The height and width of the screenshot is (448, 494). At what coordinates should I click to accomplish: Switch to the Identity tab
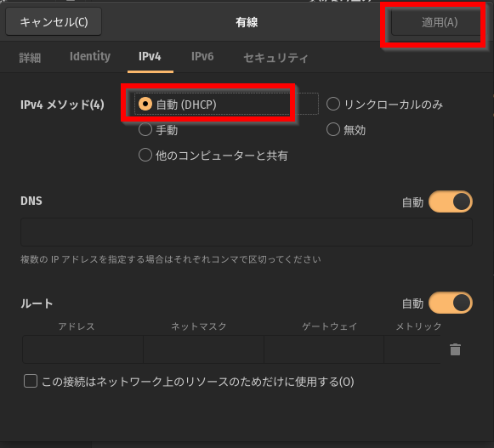[x=90, y=57]
